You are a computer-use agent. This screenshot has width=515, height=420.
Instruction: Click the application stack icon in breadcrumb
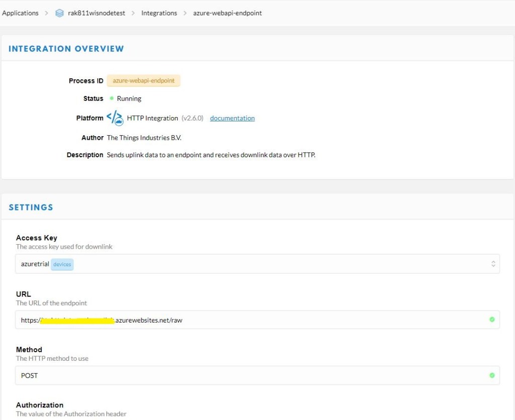click(x=59, y=13)
